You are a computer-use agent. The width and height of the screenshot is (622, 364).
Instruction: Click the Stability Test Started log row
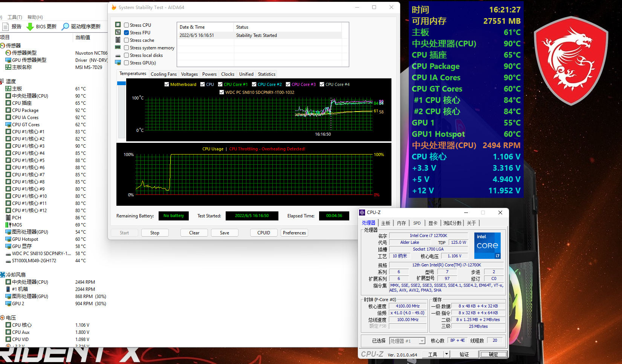pyautogui.click(x=260, y=35)
